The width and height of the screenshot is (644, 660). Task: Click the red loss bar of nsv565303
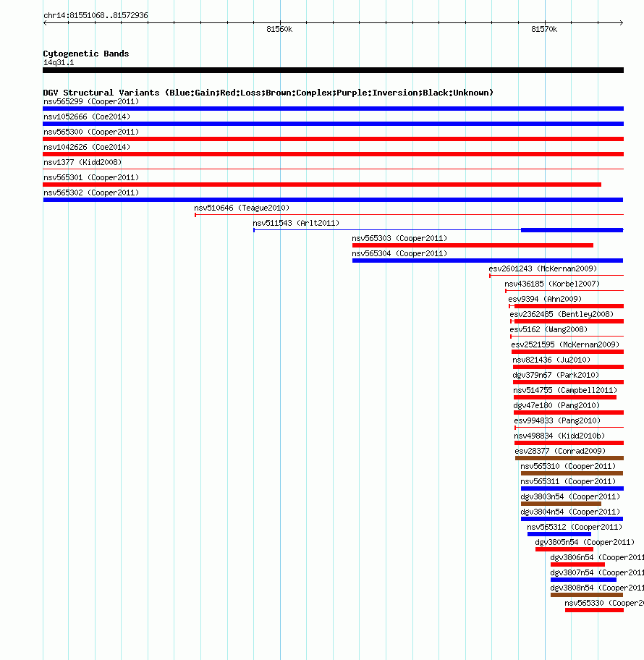[473, 245]
